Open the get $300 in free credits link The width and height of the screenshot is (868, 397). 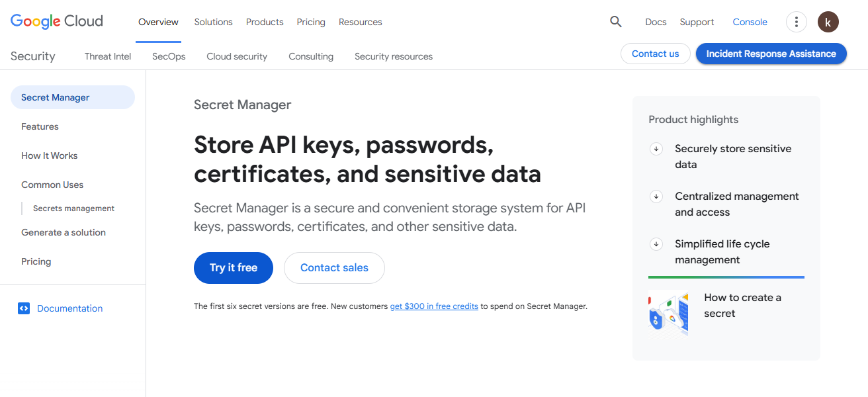[434, 306]
